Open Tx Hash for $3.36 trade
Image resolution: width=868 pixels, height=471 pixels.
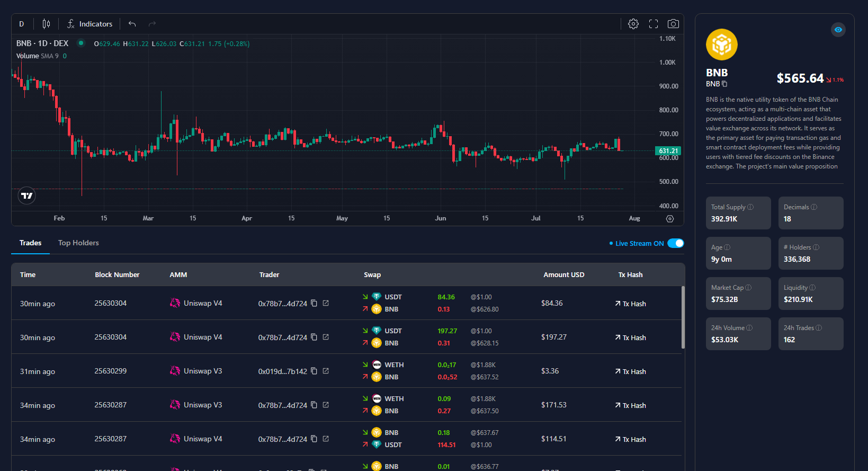point(630,371)
